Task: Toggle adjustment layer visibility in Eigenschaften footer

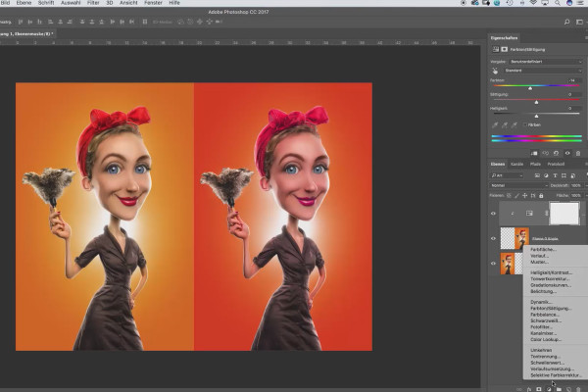Action: 567,154
